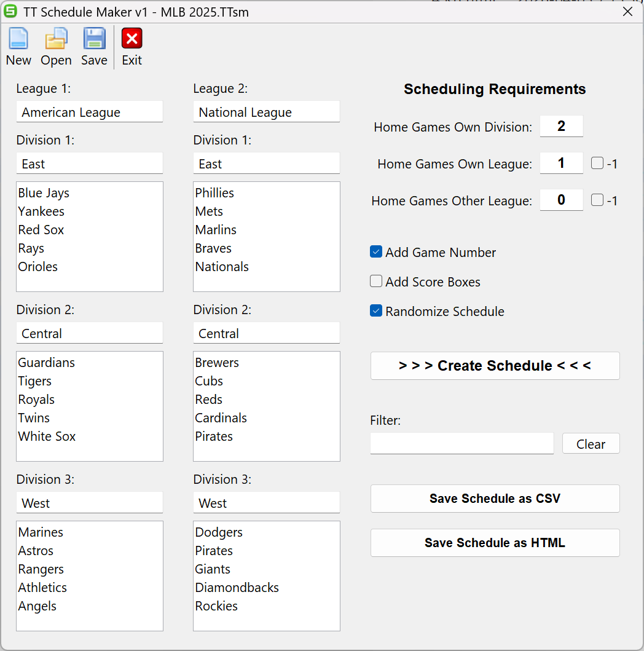
Task: Click the Open folder toolbar icon
Action: (56, 39)
